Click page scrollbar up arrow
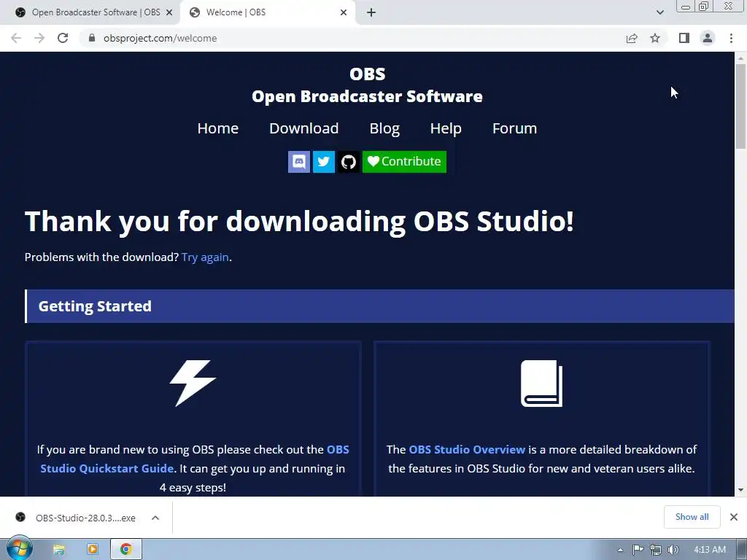The image size is (747, 560). [740, 58]
